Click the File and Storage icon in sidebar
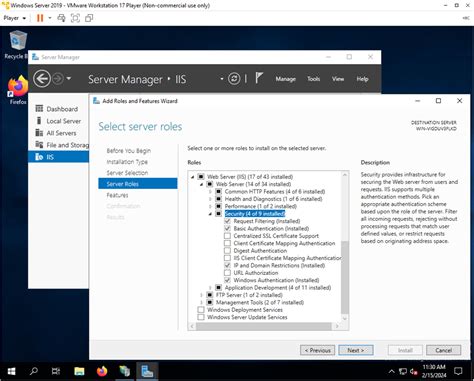 point(39,145)
